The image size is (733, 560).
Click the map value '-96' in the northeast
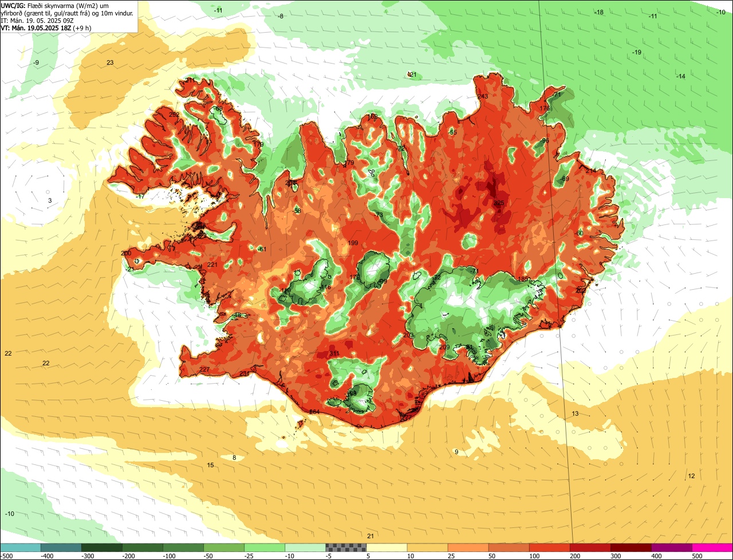pos(545,140)
